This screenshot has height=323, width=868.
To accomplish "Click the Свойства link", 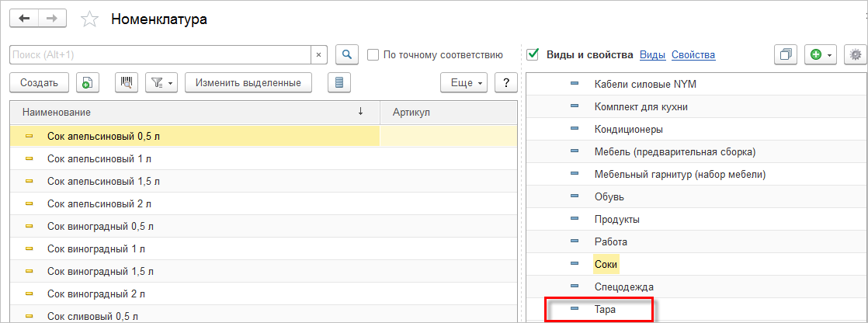I will click(693, 55).
